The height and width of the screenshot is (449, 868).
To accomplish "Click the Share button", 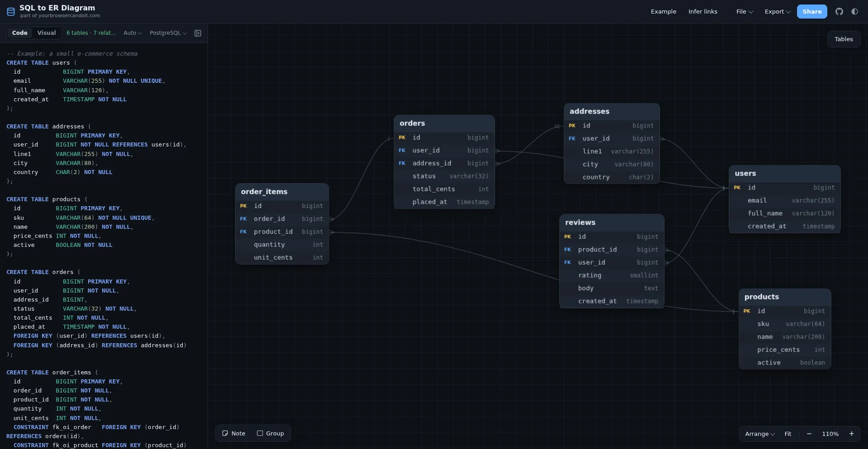I will [x=812, y=12].
